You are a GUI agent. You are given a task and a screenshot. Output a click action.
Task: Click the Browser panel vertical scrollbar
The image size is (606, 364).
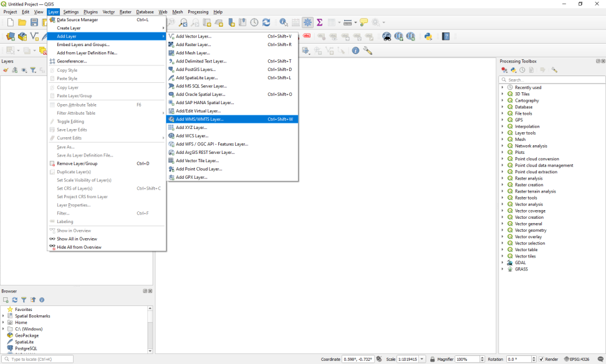click(x=150, y=330)
